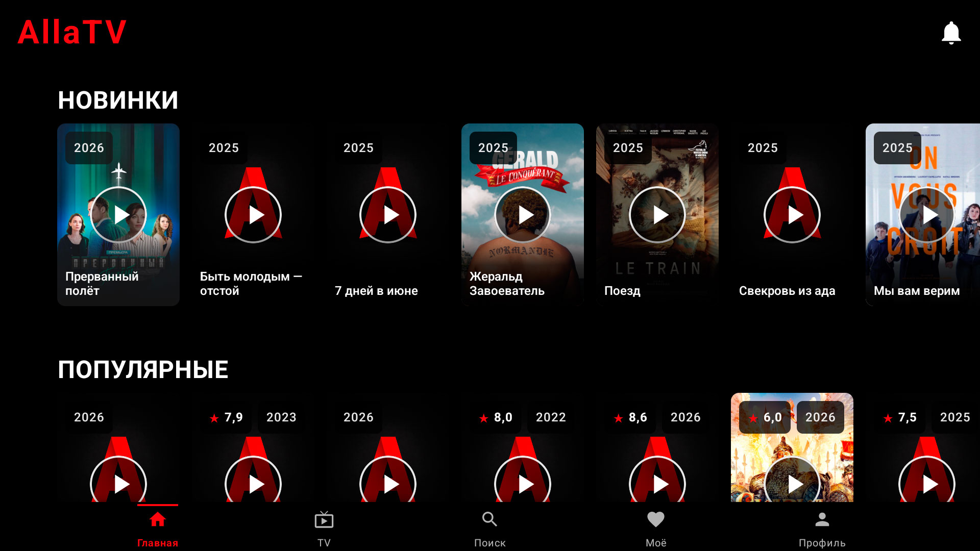Play Жеральд Завоеватель movie
The height and width of the screenshot is (551, 980).
[523, 215]
